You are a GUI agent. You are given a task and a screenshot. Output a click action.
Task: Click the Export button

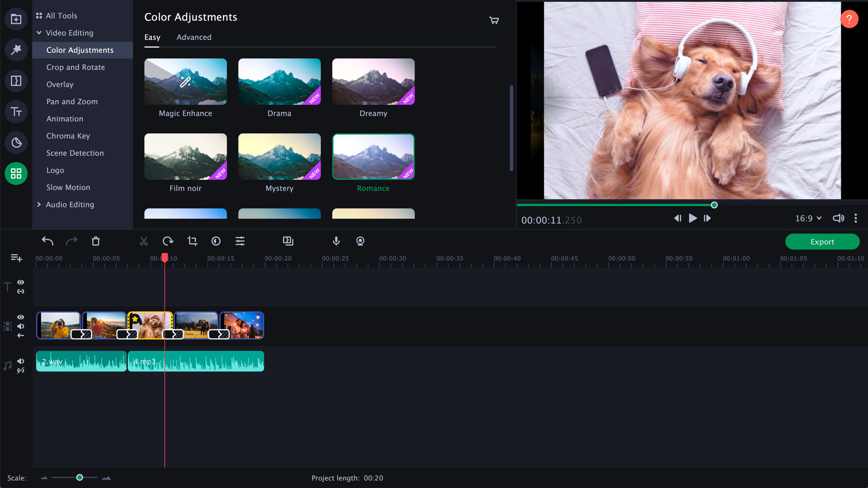822,241
